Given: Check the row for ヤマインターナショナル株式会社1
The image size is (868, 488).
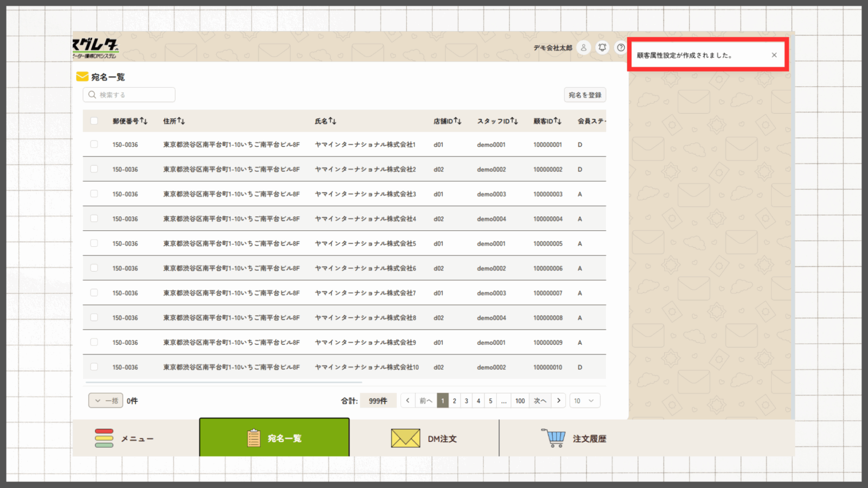Looking at the screenshot, I should click(x=94, y=144).
